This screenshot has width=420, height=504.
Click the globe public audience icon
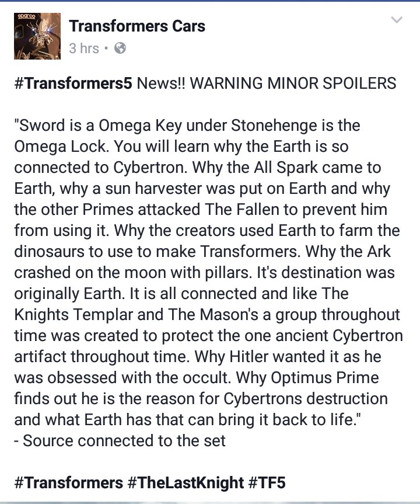pyautogui.click(x=121, y=48)
